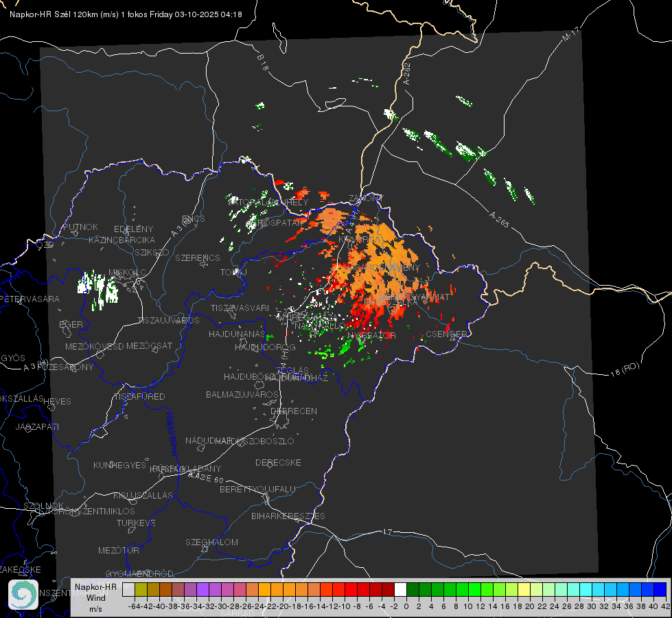Click the MEZŐKÖVESD town label
Image resolution: width=672 pixels, height=618 pixels.
94,346
